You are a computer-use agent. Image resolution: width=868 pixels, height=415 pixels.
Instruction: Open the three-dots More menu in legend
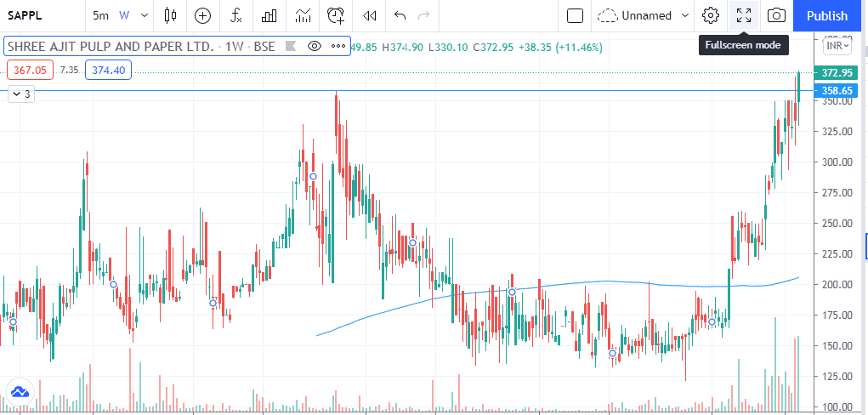point(338,46)
